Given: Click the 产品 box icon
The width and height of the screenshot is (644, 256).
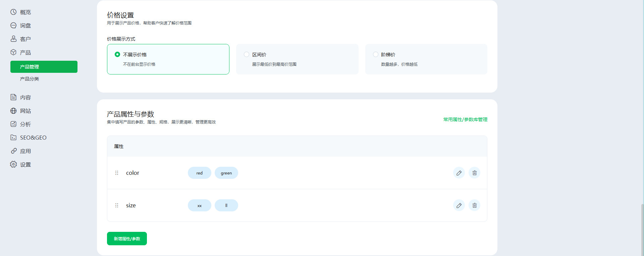Looking at the screenshot, I should (x=13, y=52).
